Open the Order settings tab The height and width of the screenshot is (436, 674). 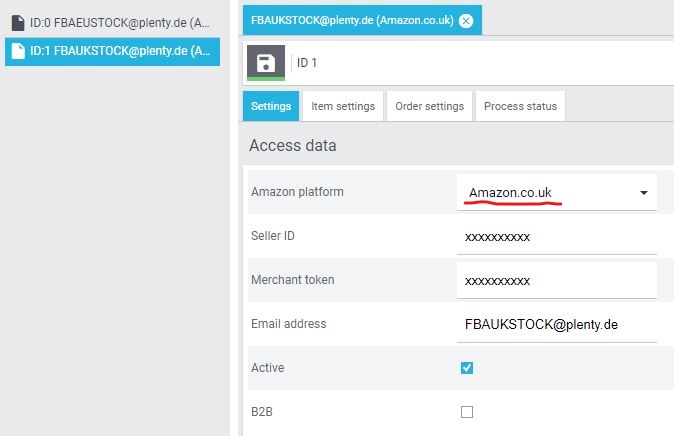pyautogui.click(x=430, y=106)
